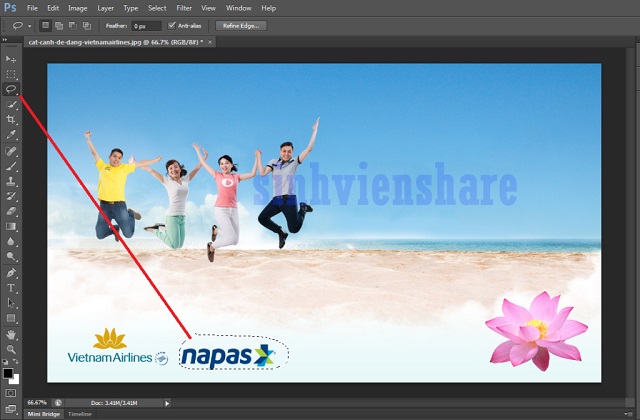This screenshot has width=640, height=420.
Task: Switch to the Mini Bridge tab
Action: (44, 414)
